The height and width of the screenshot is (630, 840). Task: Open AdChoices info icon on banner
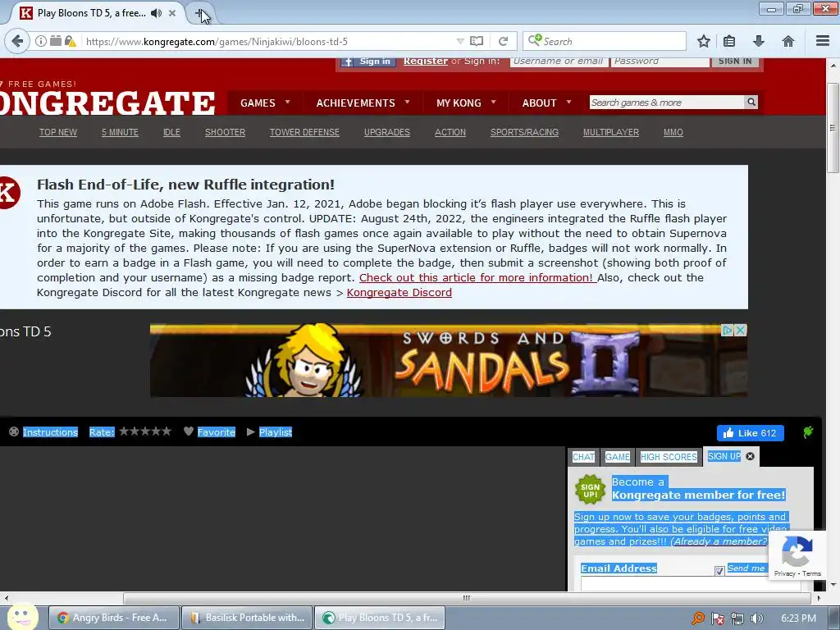[x=728, y=330]
